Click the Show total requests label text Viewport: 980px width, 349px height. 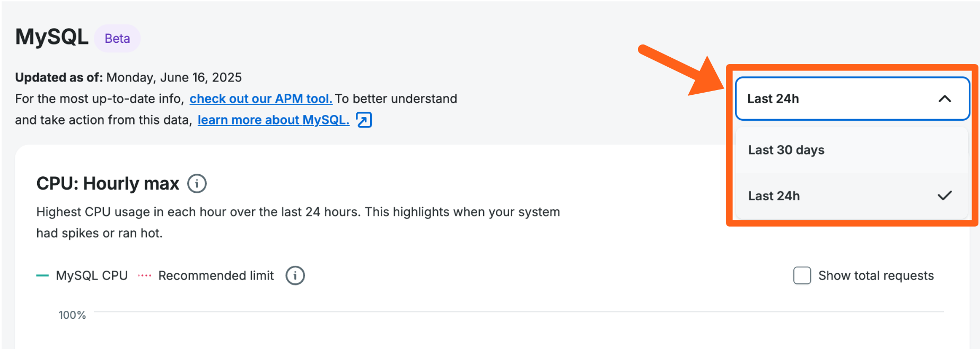click(876, 275)
